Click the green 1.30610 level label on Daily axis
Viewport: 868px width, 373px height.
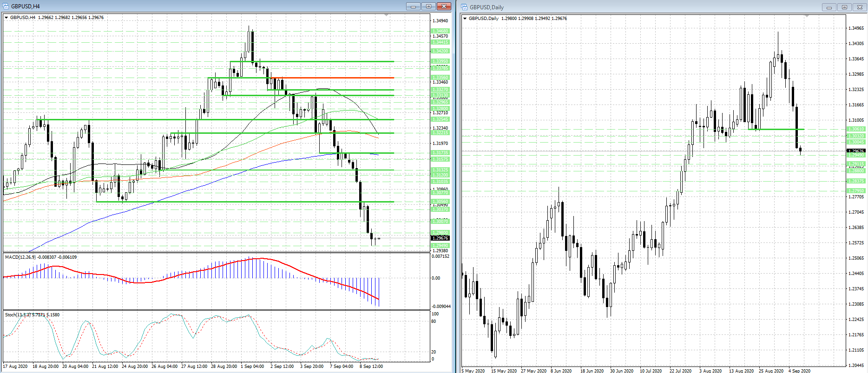coord(856,129)
